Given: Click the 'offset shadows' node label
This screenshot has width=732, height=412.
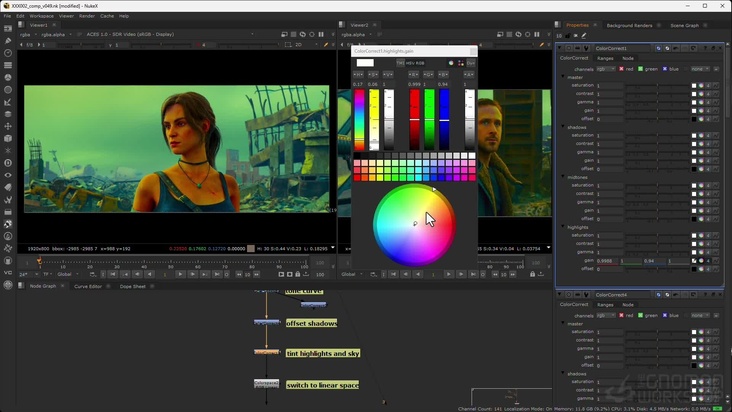Looking at the screenshot, I should 311,323.
